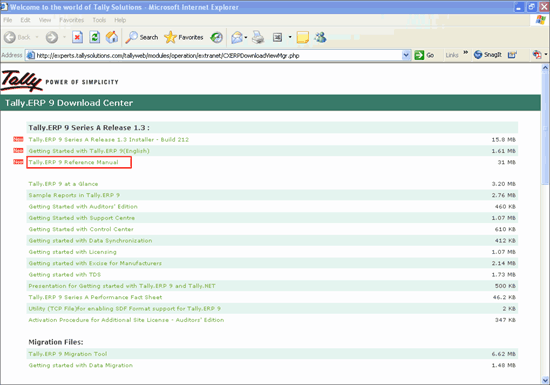Viewport: 550px width, 385px height.
Task: Open Series A Performance Fact Sheet
Action: (x=95, y=297)
